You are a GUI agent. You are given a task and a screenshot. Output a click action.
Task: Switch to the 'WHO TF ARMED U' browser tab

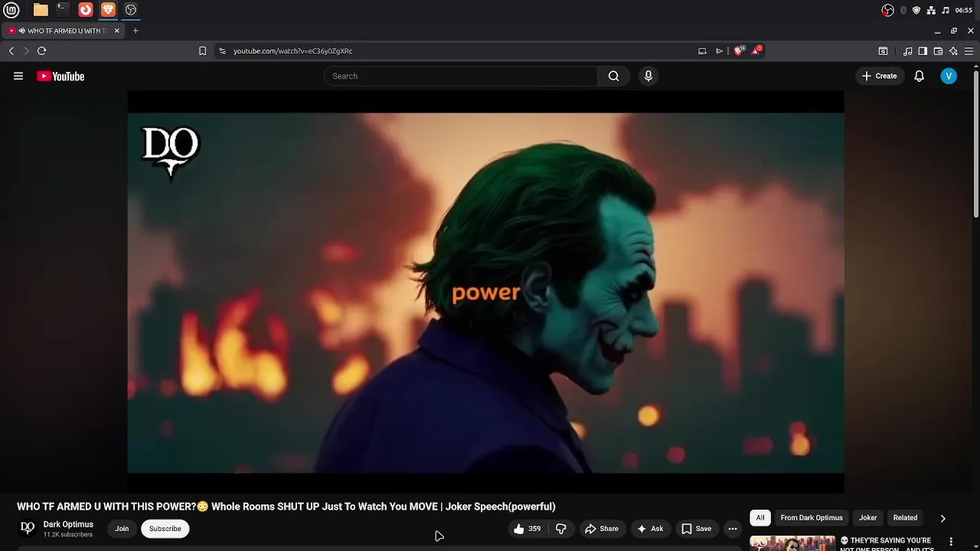(x=64, y=31)
